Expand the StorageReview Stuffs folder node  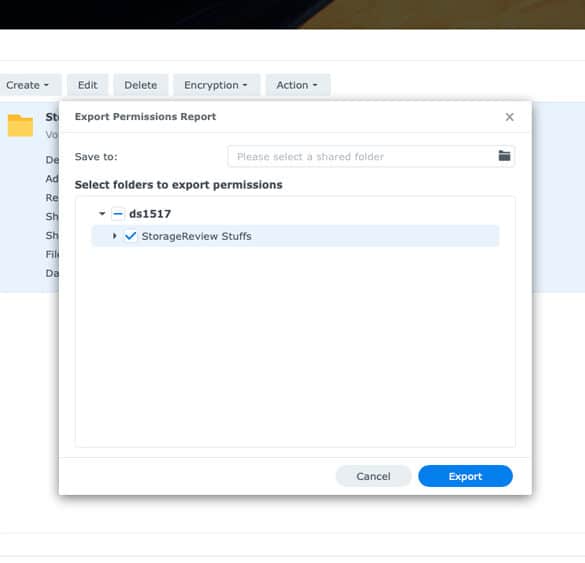(115, 236)
